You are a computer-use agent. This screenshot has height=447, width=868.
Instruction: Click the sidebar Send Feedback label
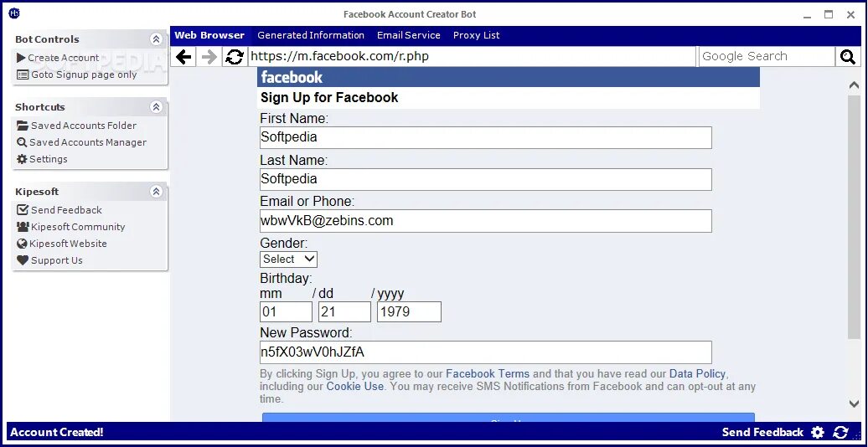click(x=66, y=209)
